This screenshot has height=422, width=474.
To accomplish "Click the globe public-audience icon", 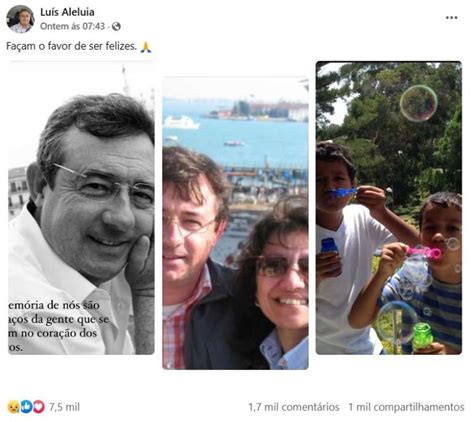I will pos(116,26).
